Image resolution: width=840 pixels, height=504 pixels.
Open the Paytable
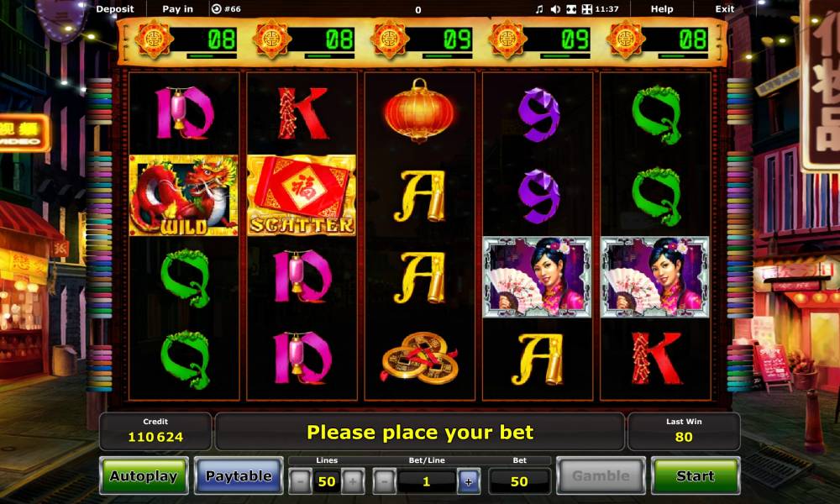[x=239, y=475]
